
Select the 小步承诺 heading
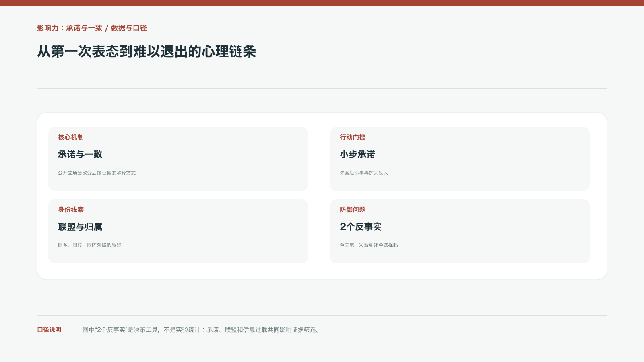click(x=357, y=154)
